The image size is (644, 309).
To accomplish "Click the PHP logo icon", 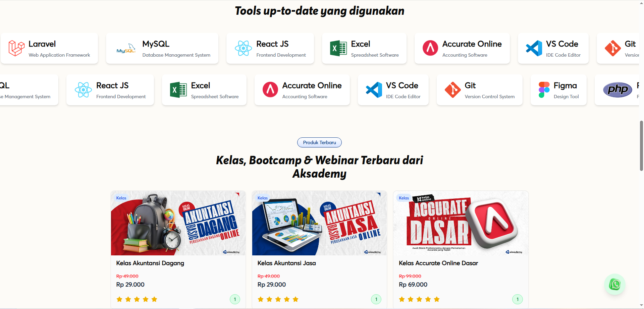I will (618, 90).
